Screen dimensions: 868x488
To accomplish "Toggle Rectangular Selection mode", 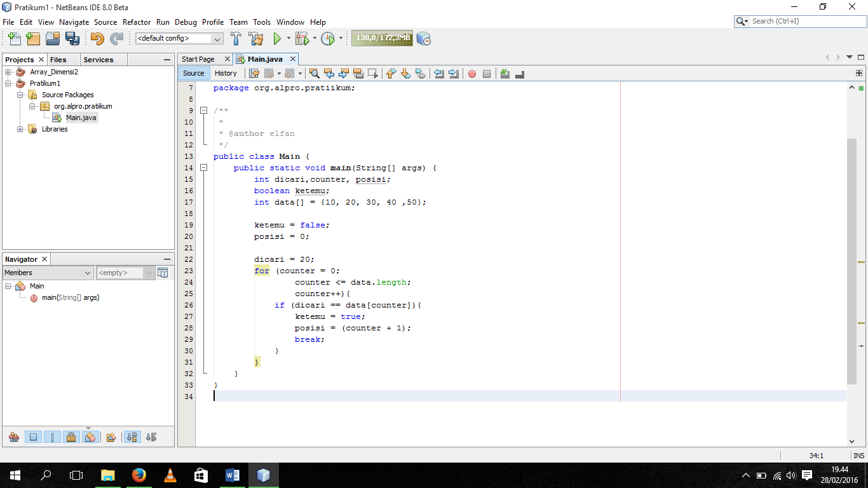I will coord(371,74).
